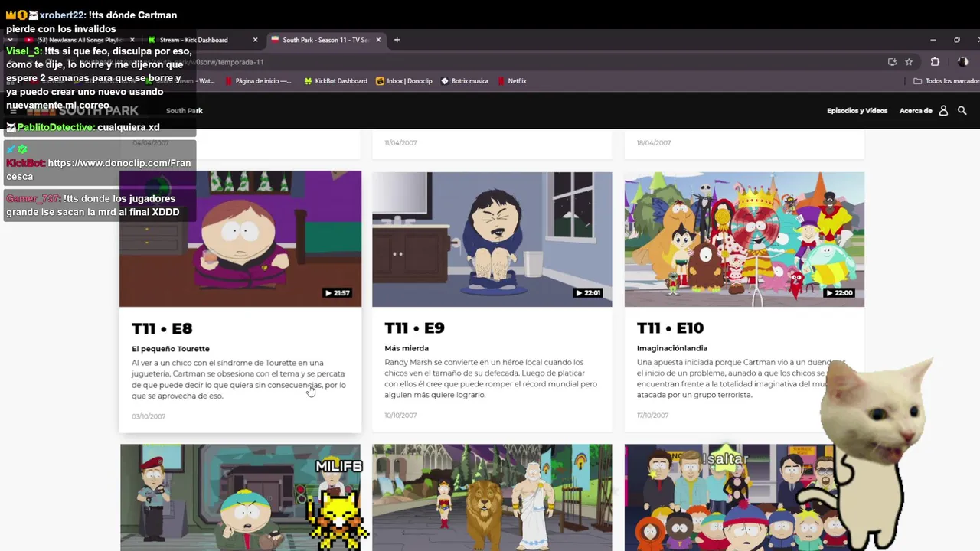
Task: Click the date 17/10/2007
Action: point(653,416)
